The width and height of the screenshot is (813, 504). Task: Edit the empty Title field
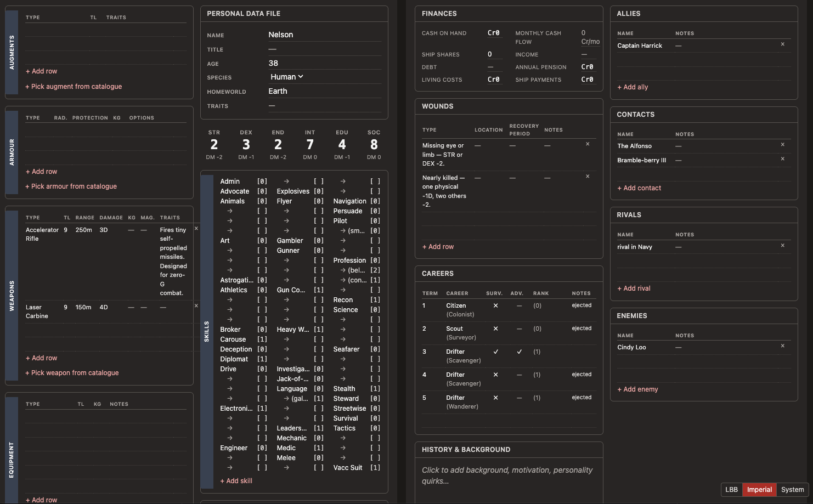coord(325,49)
